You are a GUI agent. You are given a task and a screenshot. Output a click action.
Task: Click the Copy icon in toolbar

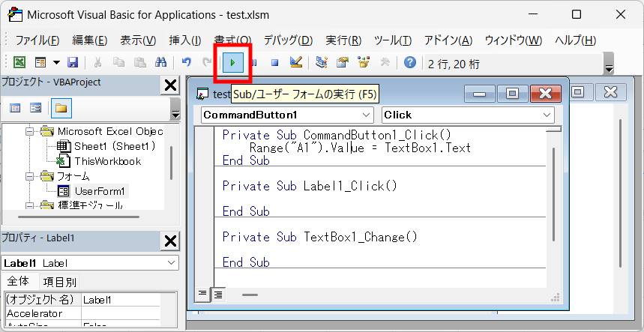119,62
